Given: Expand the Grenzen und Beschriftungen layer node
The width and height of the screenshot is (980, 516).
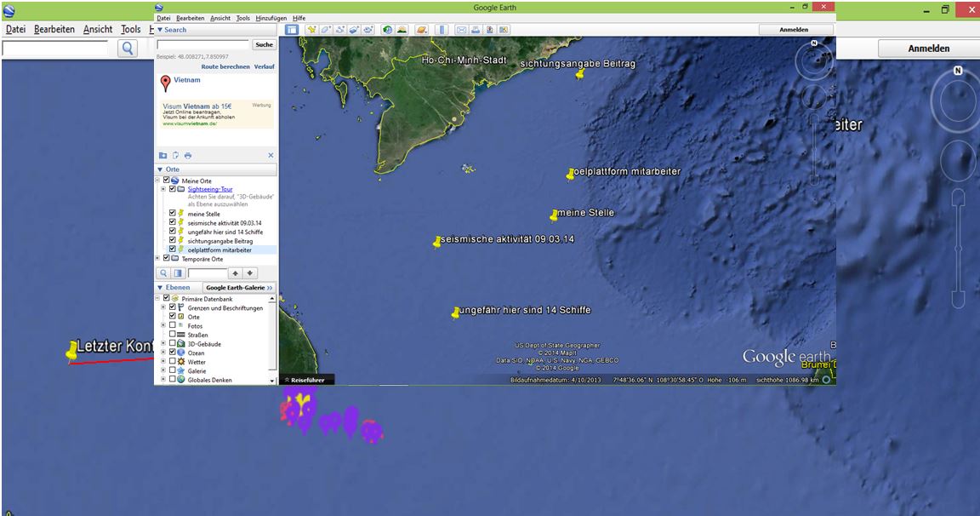Looking at the screenshot, I should click(163, 307).
